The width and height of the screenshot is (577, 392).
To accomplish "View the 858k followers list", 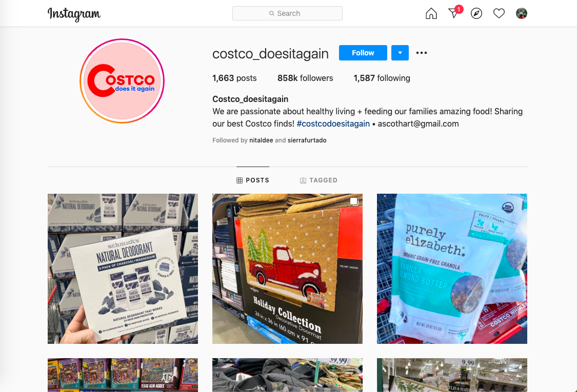I will [x=305, y=78].
